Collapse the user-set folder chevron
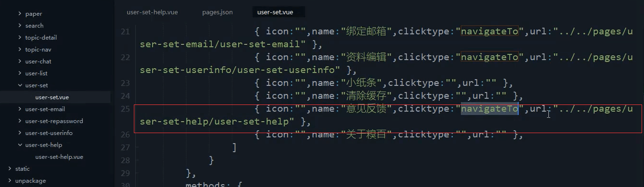644x187 pixels. click(x=20, y=85)
